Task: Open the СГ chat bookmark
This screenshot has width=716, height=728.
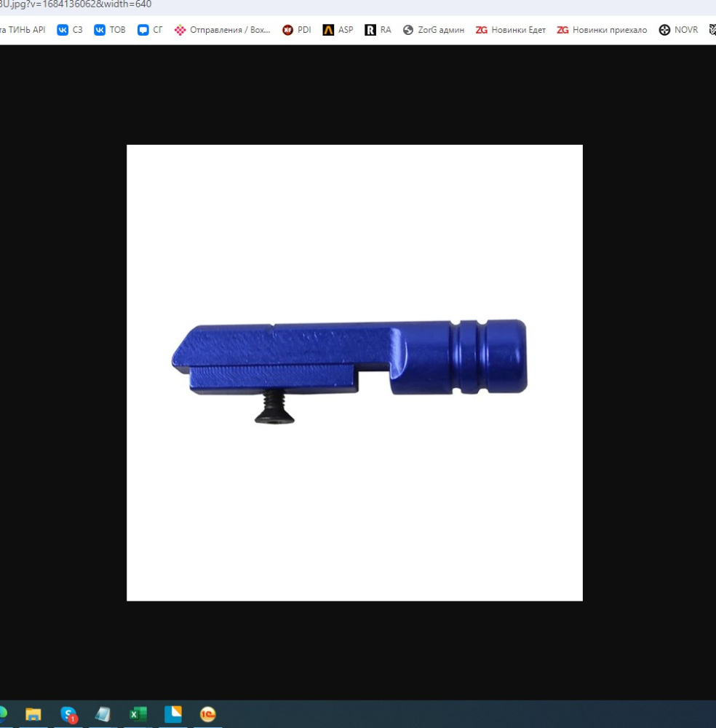Action: click(x=150, y=30)
